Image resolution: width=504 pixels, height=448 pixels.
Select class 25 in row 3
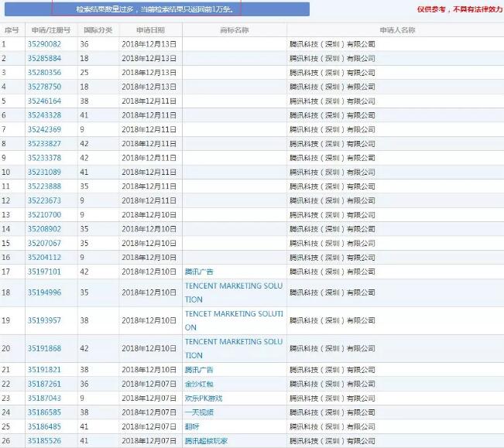click(x=84, y=73)
